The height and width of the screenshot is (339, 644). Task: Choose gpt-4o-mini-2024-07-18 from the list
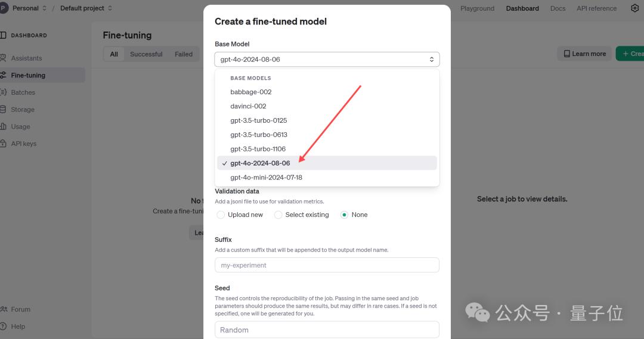[x=267, y=178]
